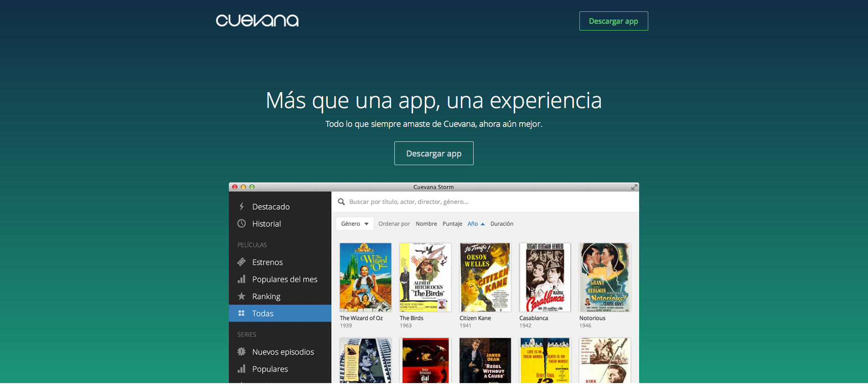Image resolution: width=868 pixels, height=384 pixels.
Task: Sort movies by Puntaje
Action: click(x=452, y=223)
